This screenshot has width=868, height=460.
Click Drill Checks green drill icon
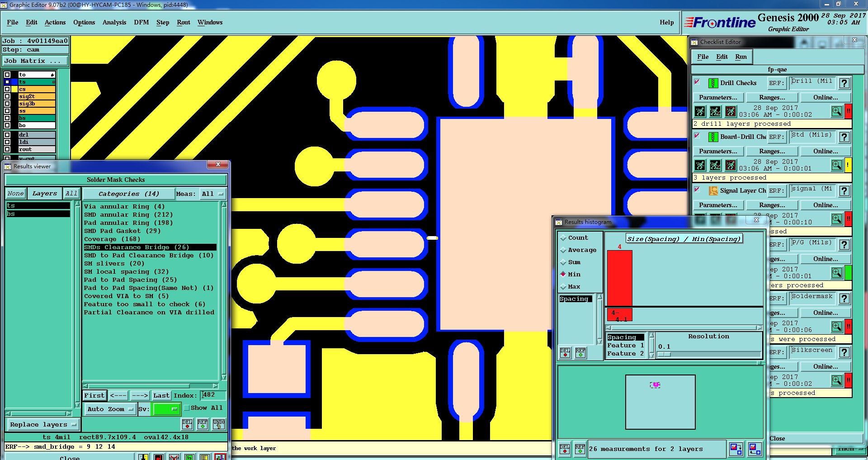click(x=713, y=83)
